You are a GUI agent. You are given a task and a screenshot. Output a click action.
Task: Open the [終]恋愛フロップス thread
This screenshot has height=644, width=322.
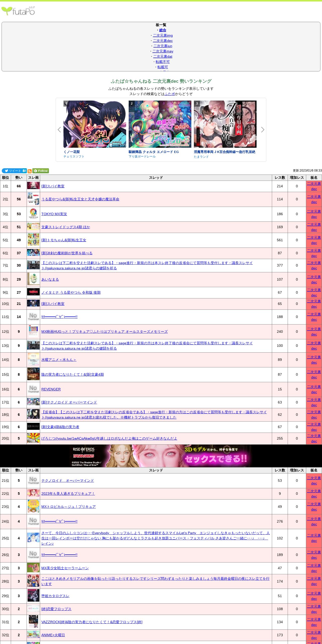[x=56, y=609]
